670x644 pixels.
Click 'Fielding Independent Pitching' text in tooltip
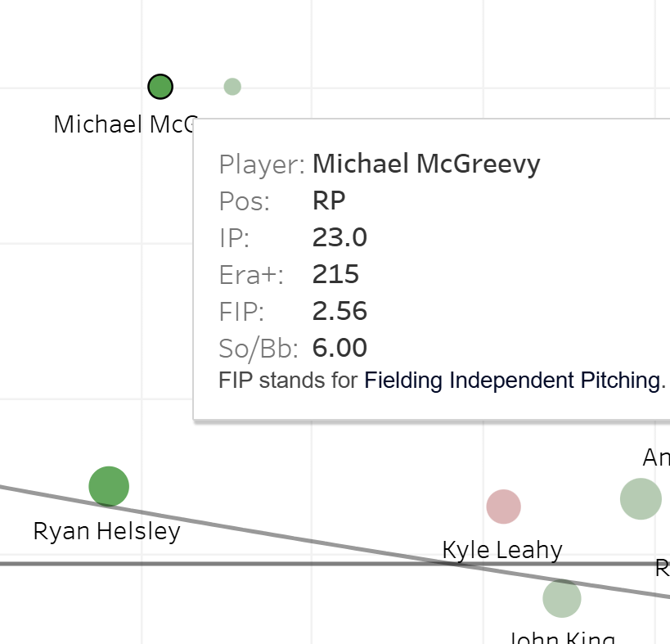coord(511,381)
